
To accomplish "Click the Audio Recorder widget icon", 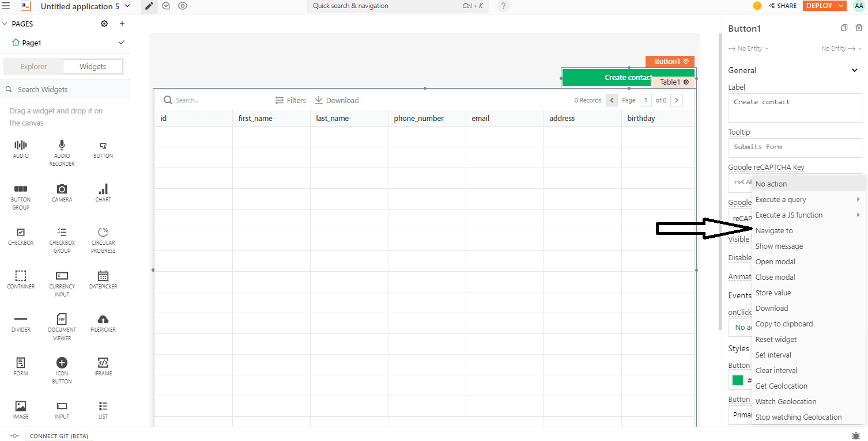I will point(62,146).
